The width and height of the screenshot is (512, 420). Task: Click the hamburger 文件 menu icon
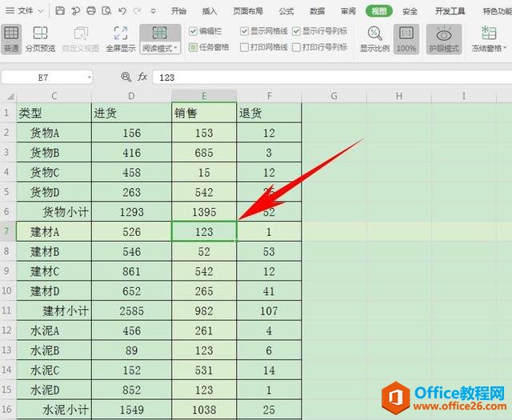tap(10, 10)
